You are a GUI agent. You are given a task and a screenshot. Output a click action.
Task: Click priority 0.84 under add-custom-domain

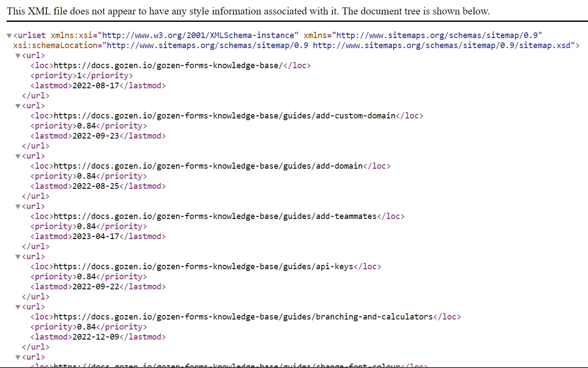[86, 126]
